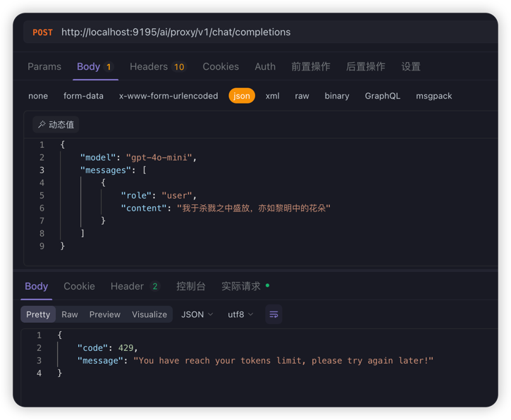The height and width of the screenshot is (420, 511).
Task: View the 实际请求 tab
Action: tap(241, 286)
